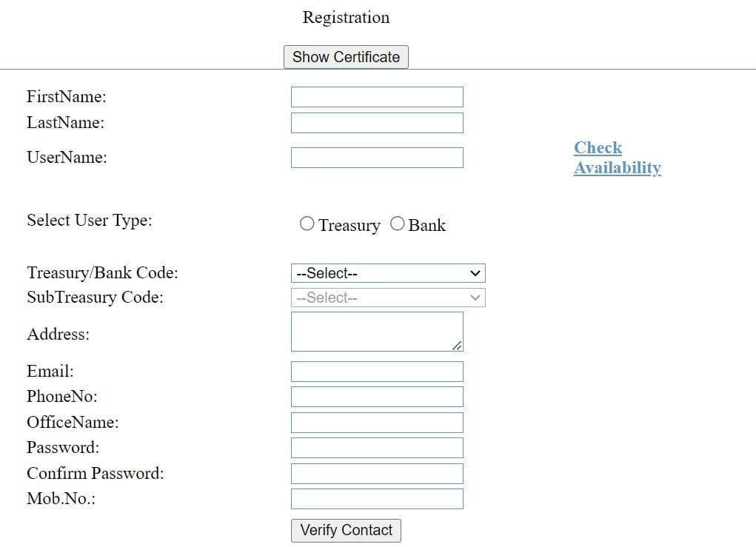
Task: Select the Treasury user type radio button
Action: pos(307,223)
